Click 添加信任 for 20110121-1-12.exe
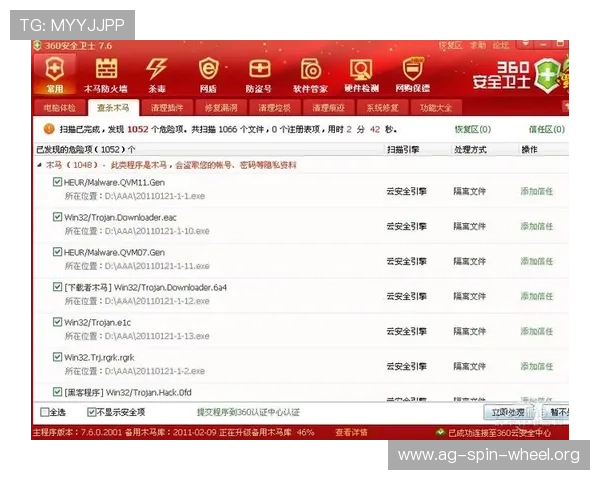Screen dimensions: 600x480 536,296
